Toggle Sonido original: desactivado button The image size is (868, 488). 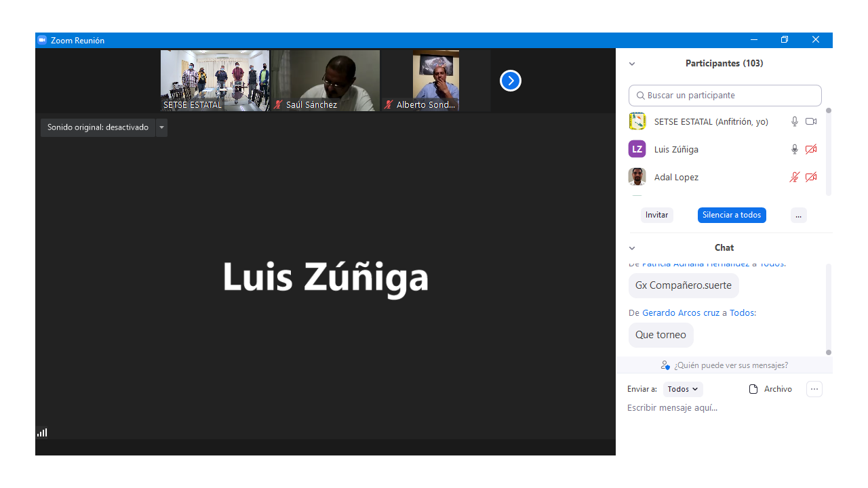(98, 127)
